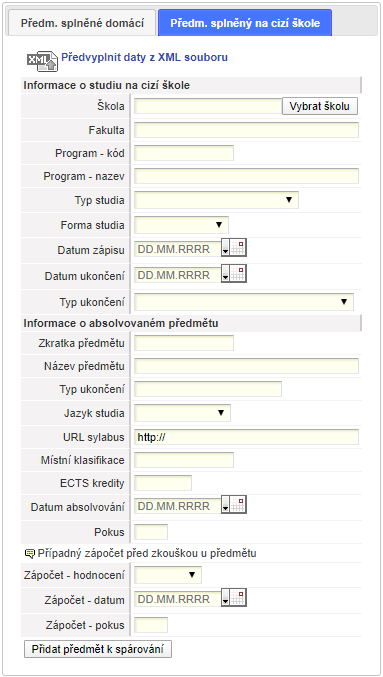Open calendar picker for Datum zápisu

click(238, 248)
